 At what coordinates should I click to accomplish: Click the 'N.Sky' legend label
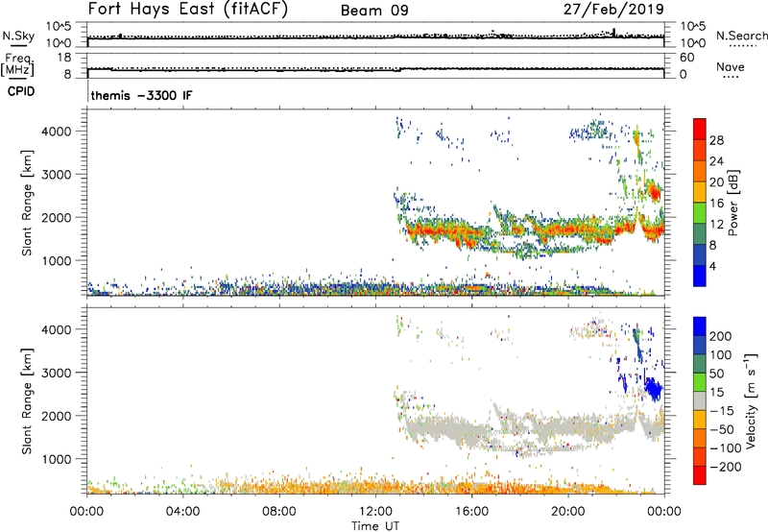(18, 36)
